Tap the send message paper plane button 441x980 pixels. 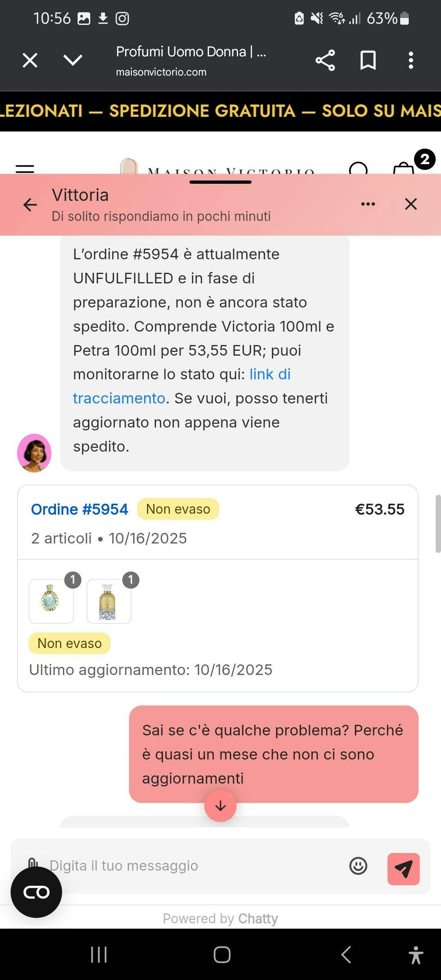[403, 869]
